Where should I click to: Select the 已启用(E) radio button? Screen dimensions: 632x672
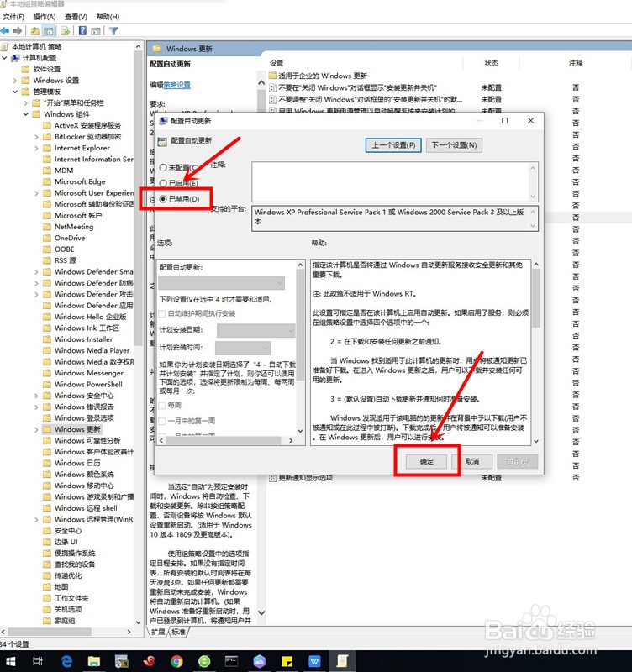tap(163, 183)
